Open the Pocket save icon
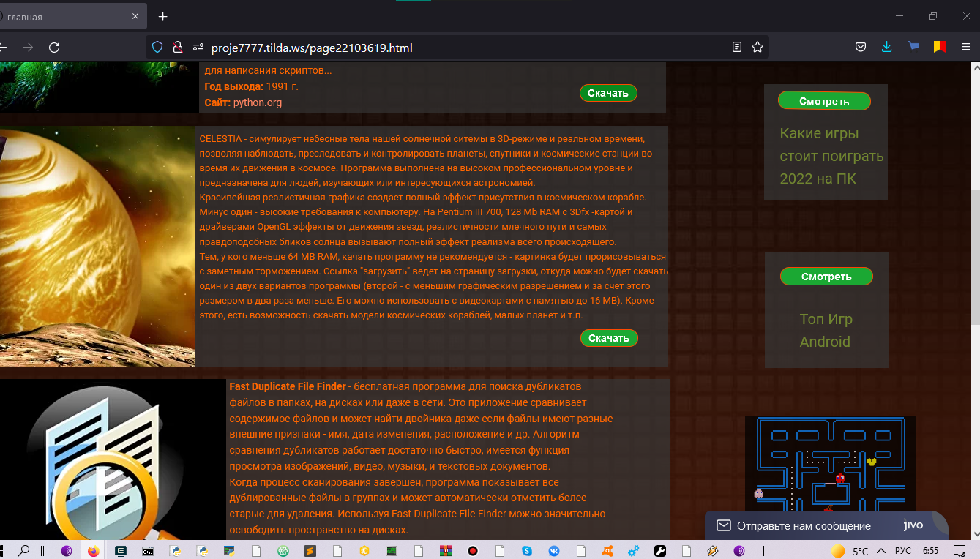The image size is (980, 559). [861, 48]
